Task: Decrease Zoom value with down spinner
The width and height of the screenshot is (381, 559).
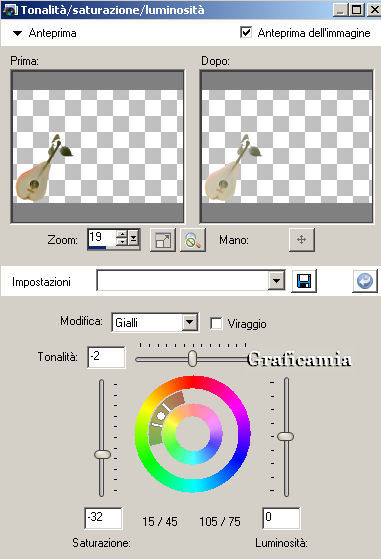Action: click(122, 242)
